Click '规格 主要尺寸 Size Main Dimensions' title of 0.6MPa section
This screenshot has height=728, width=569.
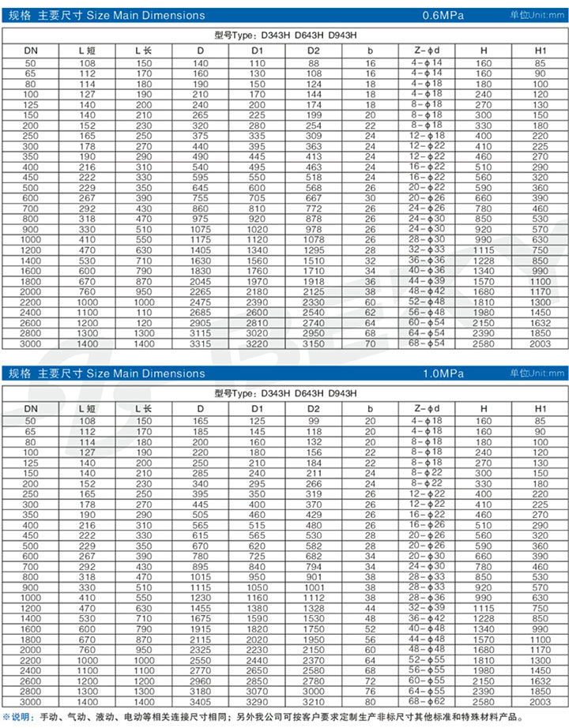click(x=107, y=15)
